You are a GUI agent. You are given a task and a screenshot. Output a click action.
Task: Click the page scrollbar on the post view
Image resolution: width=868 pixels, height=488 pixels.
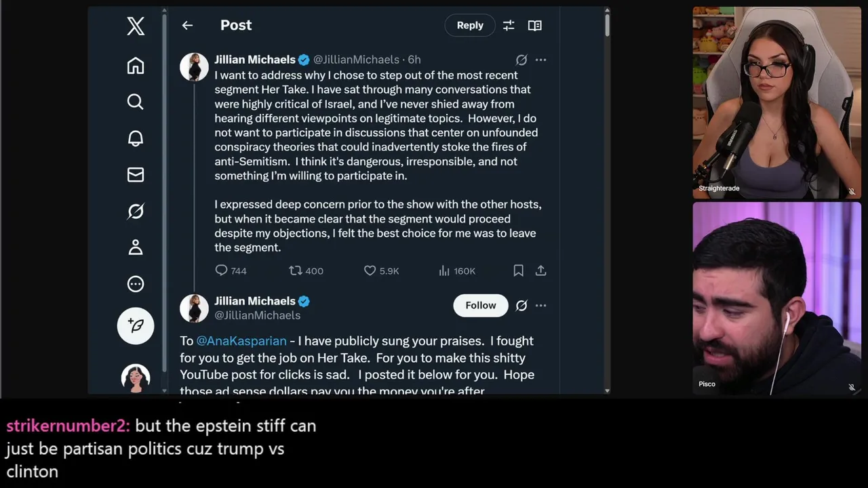607,26
